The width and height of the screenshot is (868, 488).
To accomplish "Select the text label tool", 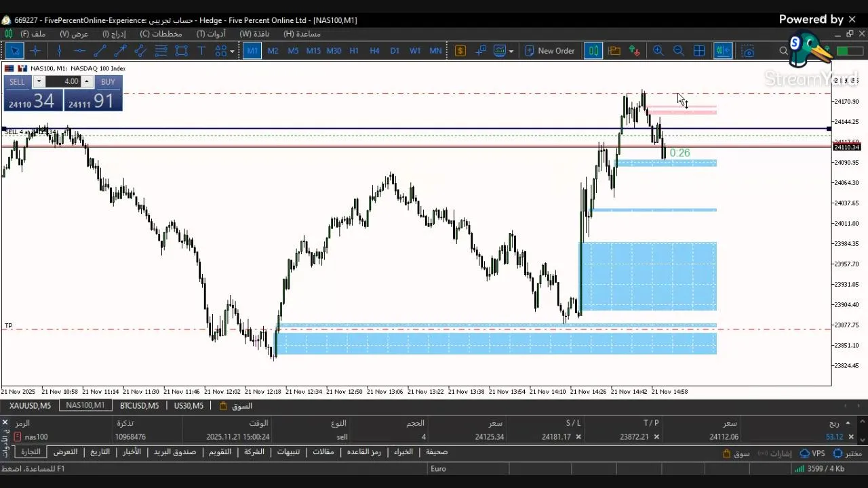I will point(201,51).
